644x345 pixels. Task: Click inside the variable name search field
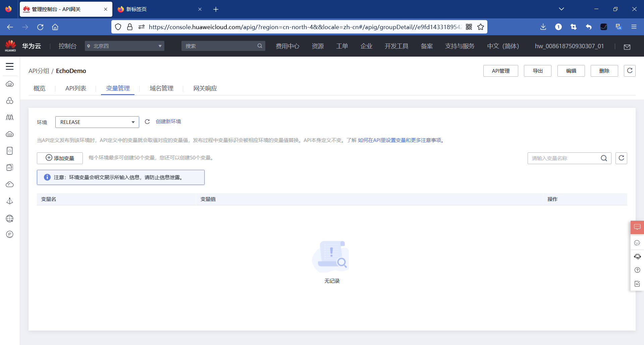(x=563, y=158)
